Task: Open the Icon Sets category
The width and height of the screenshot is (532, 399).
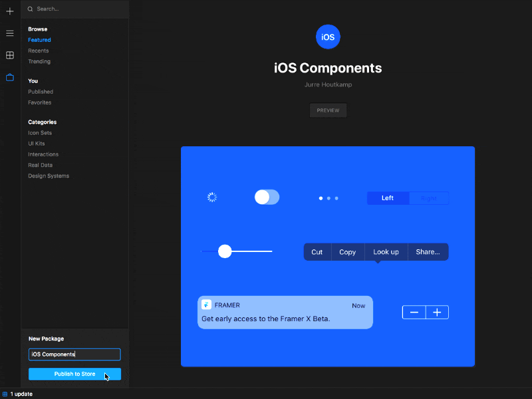Action: pos(40,132)
